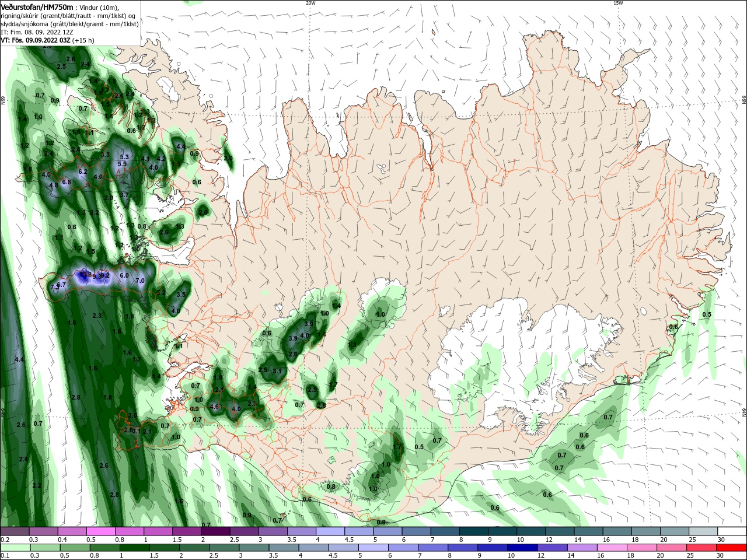Click the 7.0 precipitation value on map
Image resolution: width=747 pixels, height=560 pixels.
[140, 281]
